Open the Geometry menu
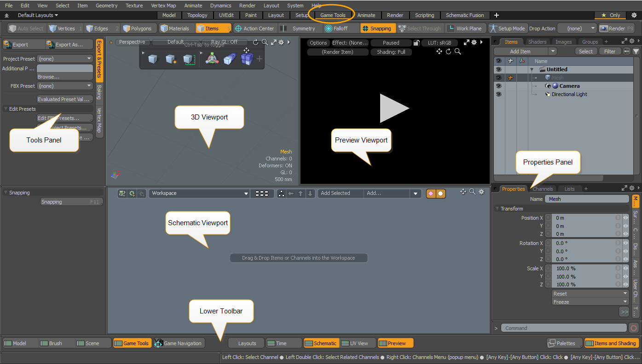Image resolution: width=642 pixels, height=364 pixels. pos(106,6)
